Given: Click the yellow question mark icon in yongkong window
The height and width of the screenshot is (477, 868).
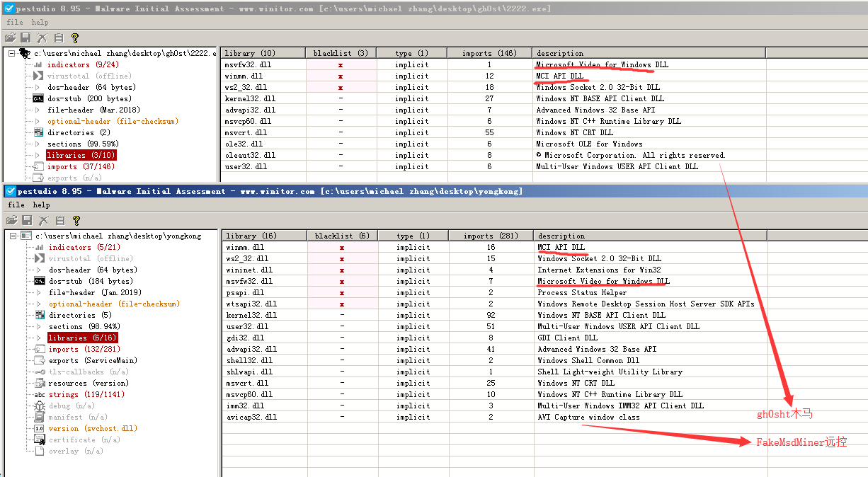Looking at the screenshot, I should point(76,221).
